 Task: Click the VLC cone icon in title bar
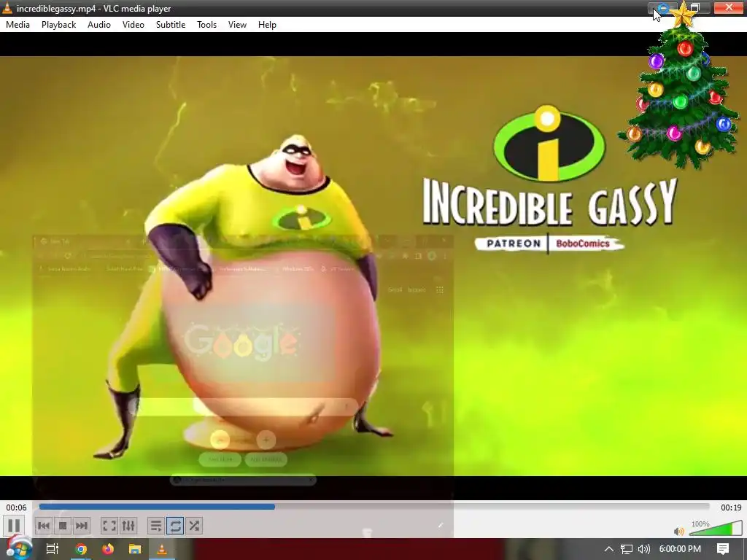click(7, 8)
